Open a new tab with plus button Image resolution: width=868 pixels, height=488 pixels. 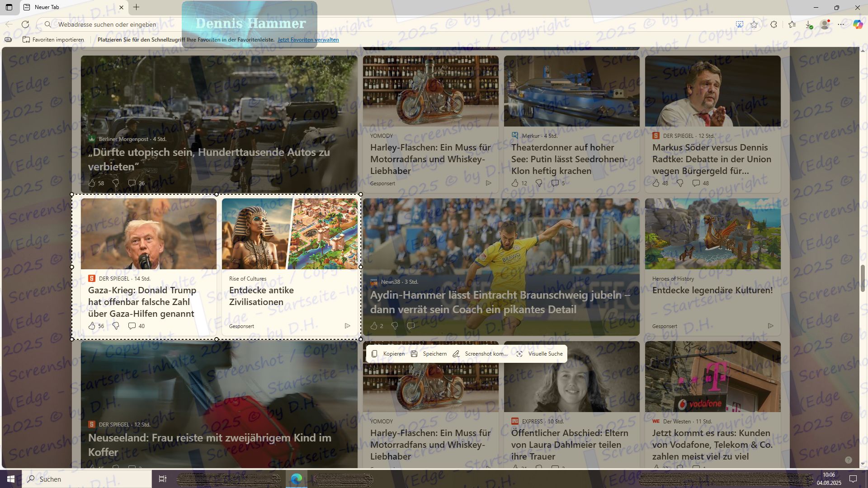[136, 7]
